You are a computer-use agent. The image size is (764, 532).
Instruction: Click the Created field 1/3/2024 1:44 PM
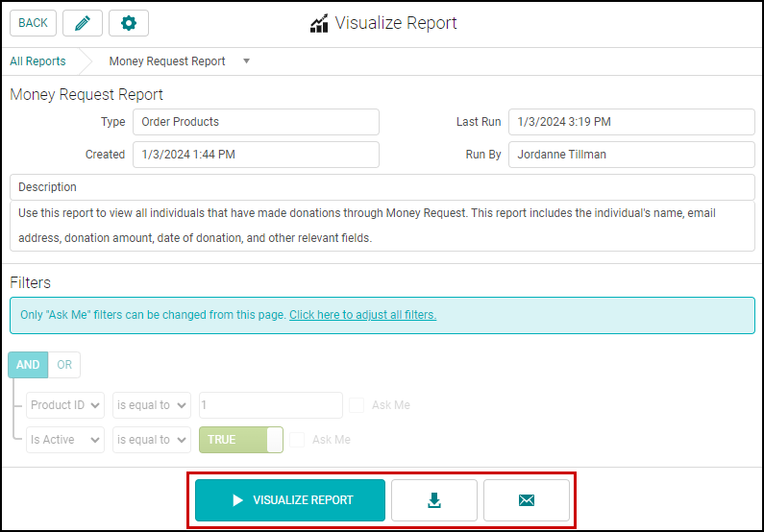(256, 155)
